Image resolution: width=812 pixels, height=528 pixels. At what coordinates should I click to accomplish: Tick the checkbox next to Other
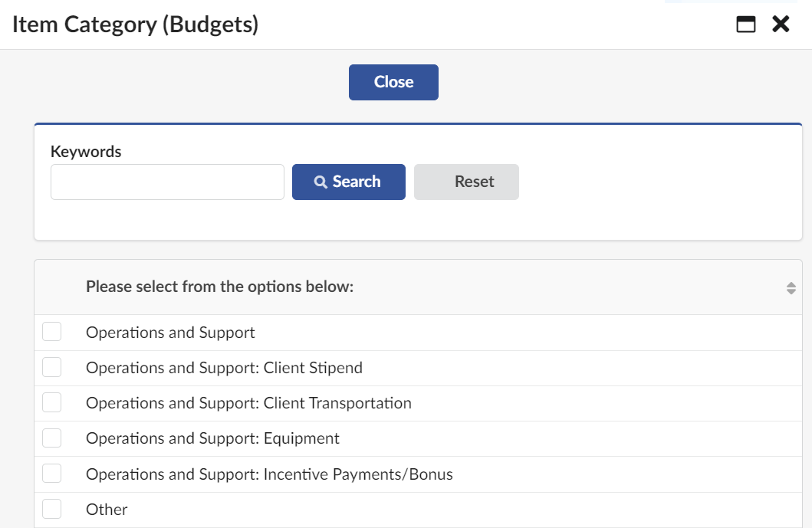point(51,509)
